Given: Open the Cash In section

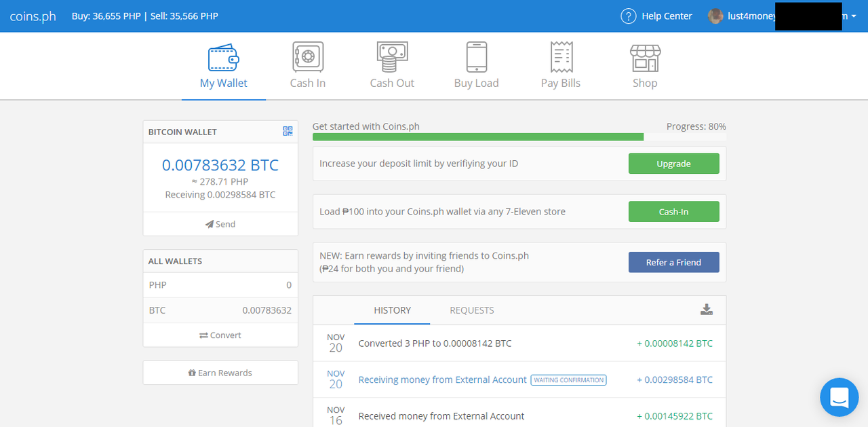Looking at the screenshot, I should point(307,64).
